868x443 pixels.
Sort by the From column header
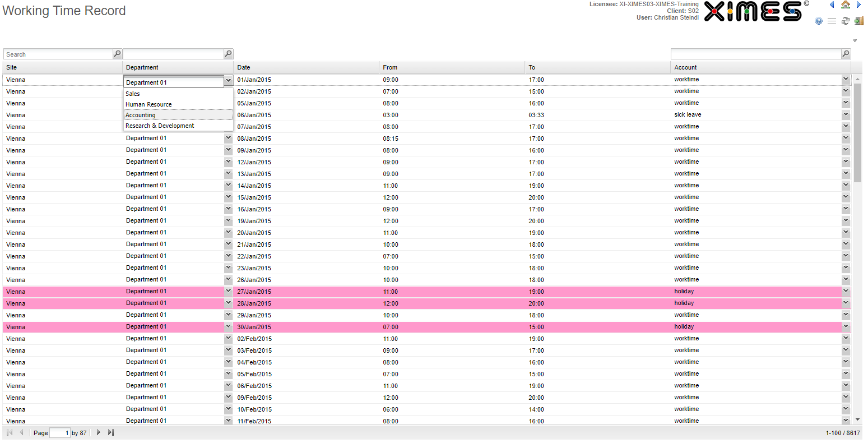click(452, 67)
